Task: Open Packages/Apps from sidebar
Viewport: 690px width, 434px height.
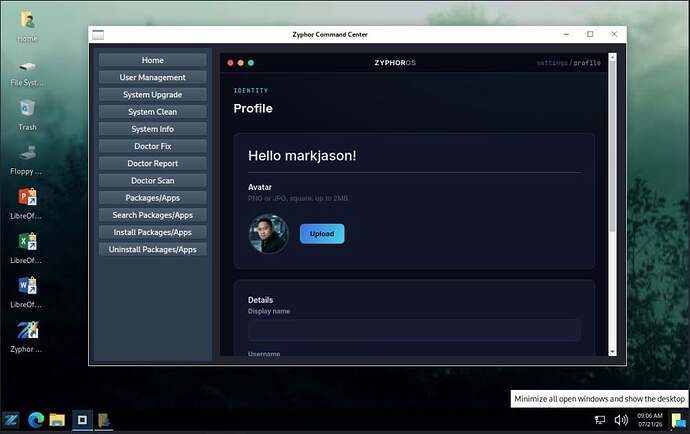Action: pyautogui.click(x=153, y=198)
